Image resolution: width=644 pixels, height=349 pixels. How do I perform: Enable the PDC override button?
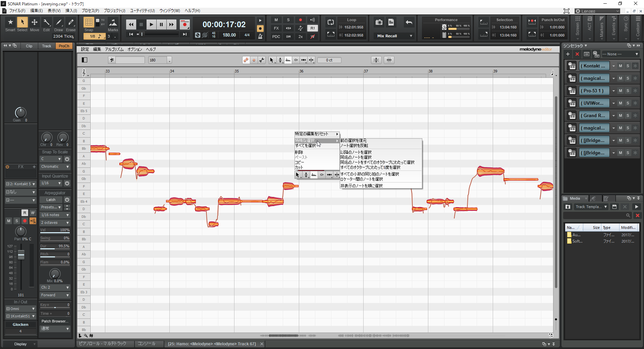click(276, 37)
